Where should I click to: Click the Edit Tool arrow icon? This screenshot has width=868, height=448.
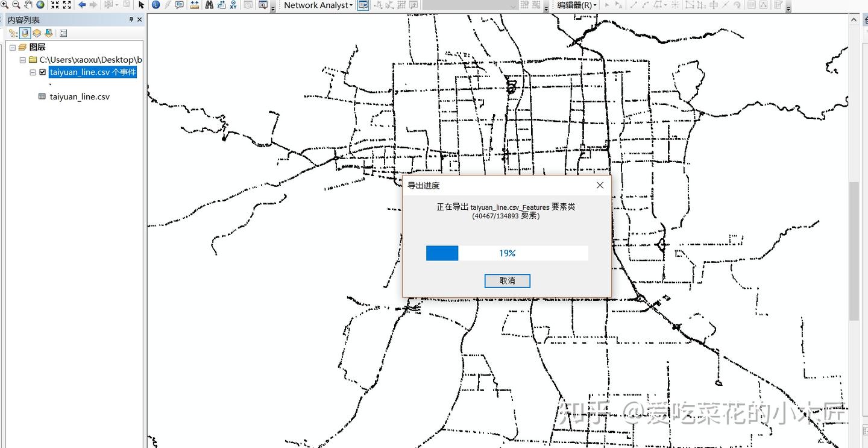[x=607, y=5]
